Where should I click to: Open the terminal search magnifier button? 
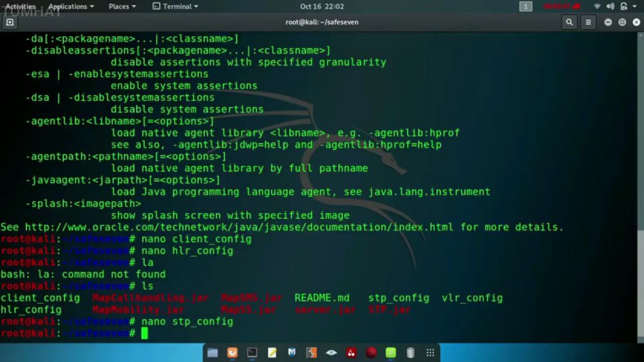click(x=569, y=22)
